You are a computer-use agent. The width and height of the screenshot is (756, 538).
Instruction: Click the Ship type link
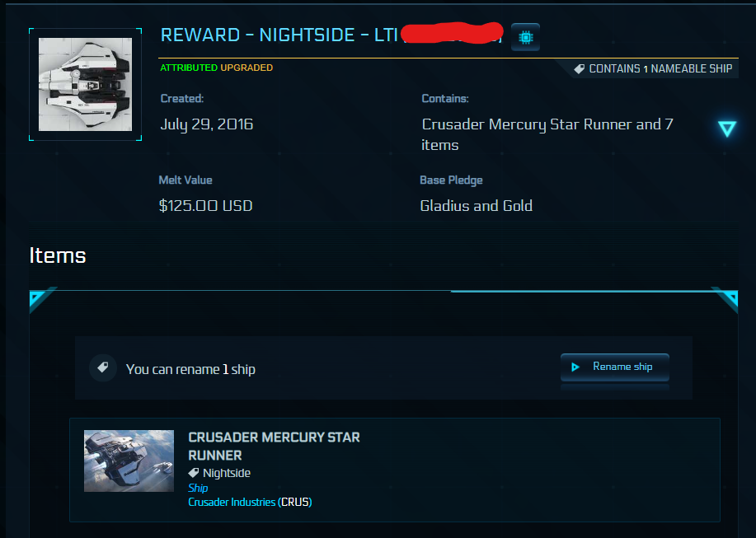pyautogui.click(x=198, y=488)
